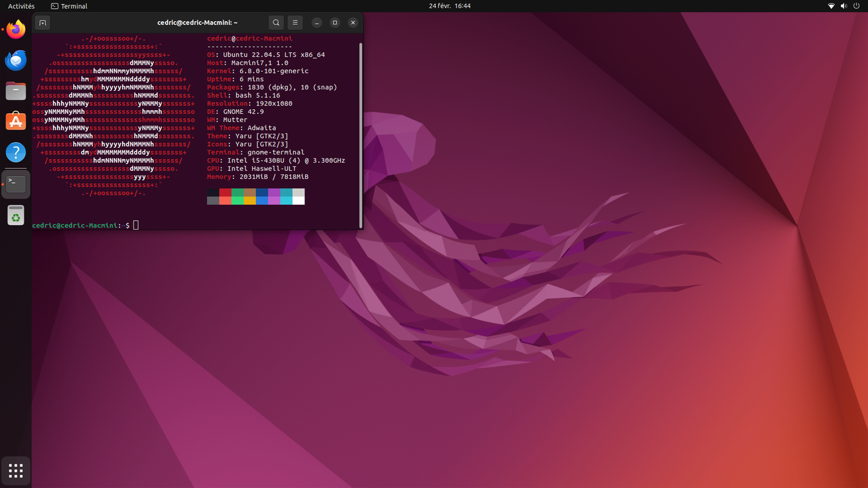This screenshot has width=868, height=488.
Task: Minimize the terminal window
Action: point(316,22)
